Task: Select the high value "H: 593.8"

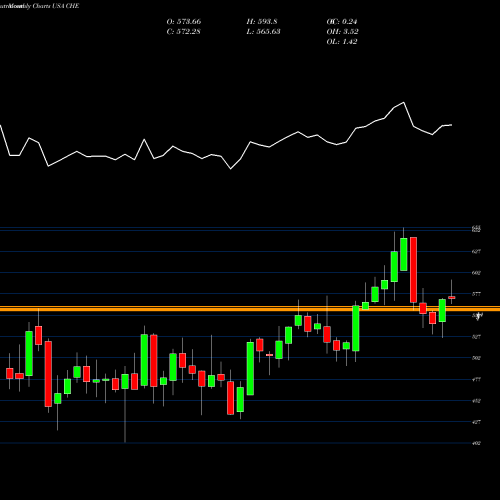Action: pos(262,22)
